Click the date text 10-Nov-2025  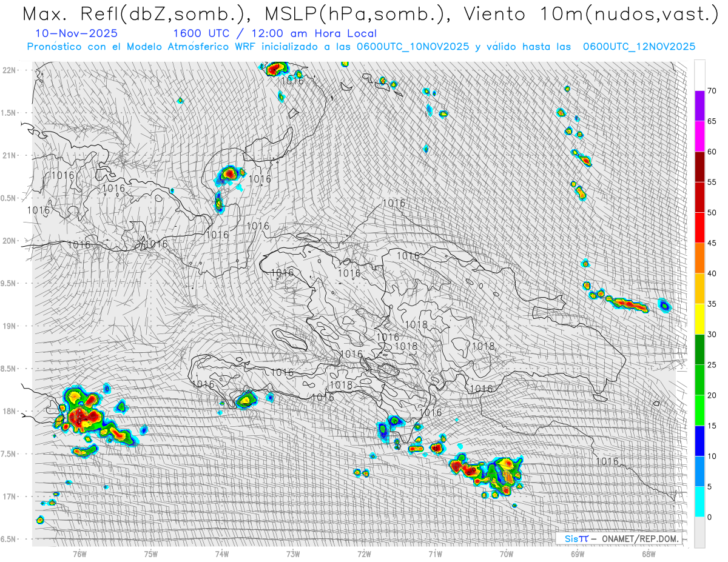point(76,33)
